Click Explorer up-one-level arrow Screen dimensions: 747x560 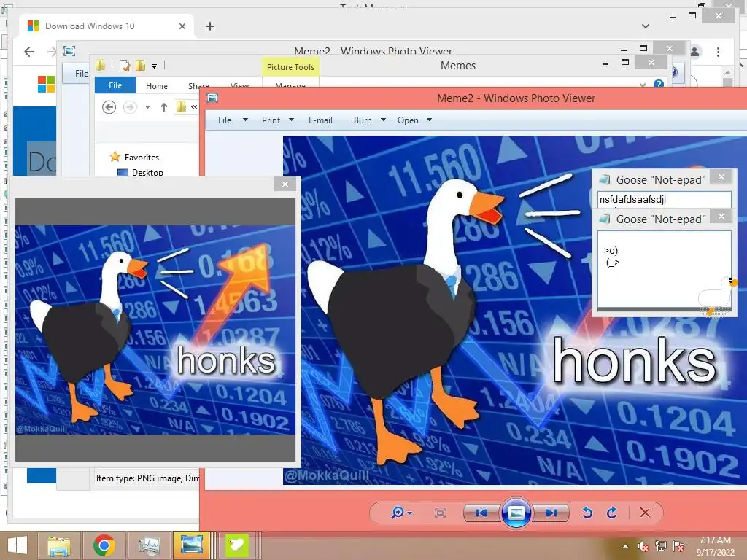click(x=164, y=107)
